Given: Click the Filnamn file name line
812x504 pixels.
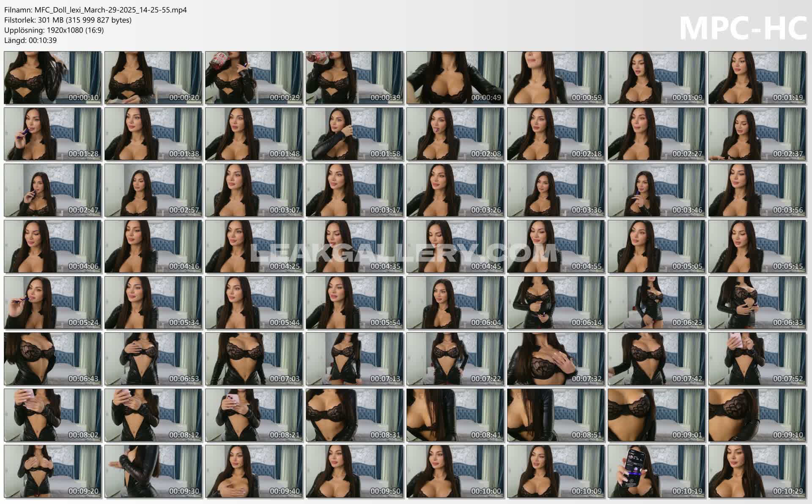Looking at the screenshot, I should pyautogui.click(x=96, y=10).
